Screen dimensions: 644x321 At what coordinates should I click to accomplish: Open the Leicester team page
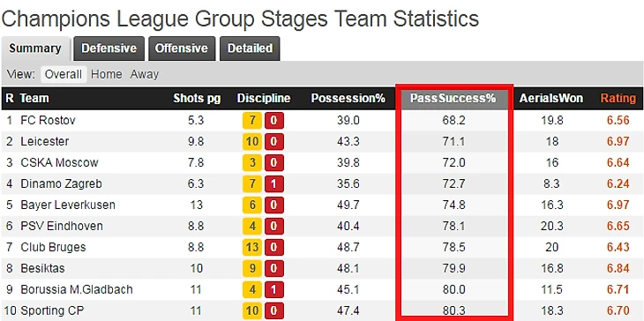pyautogui.click(x=45, y=141)
